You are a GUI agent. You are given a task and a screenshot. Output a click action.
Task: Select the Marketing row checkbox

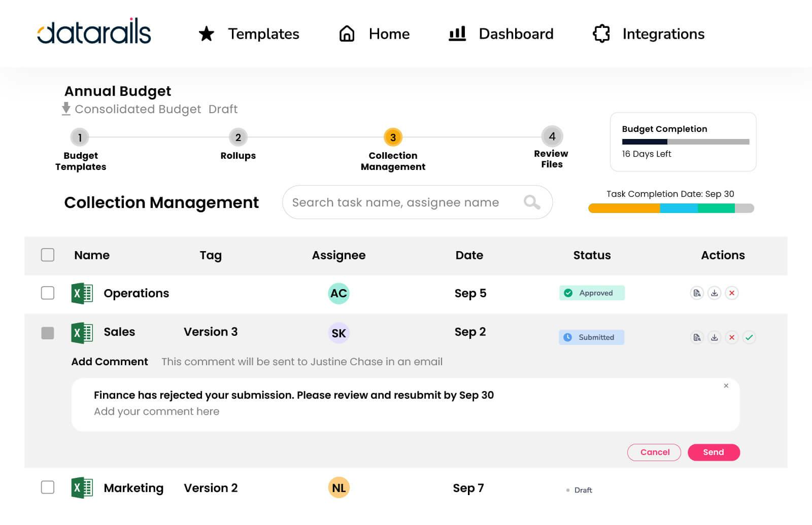point(47,487)
